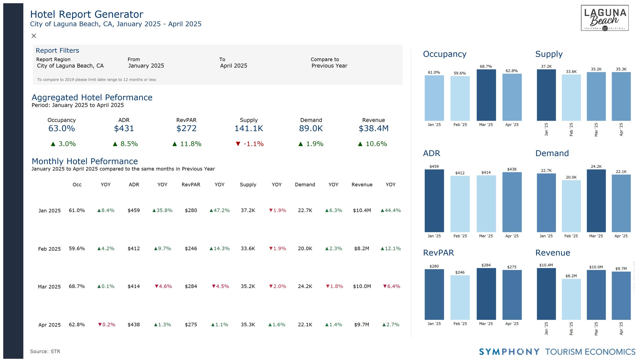Screen dimensions: 644x362
Task: Open the To date dropdown
Action: pyautogui.click(x=233, y=66)
